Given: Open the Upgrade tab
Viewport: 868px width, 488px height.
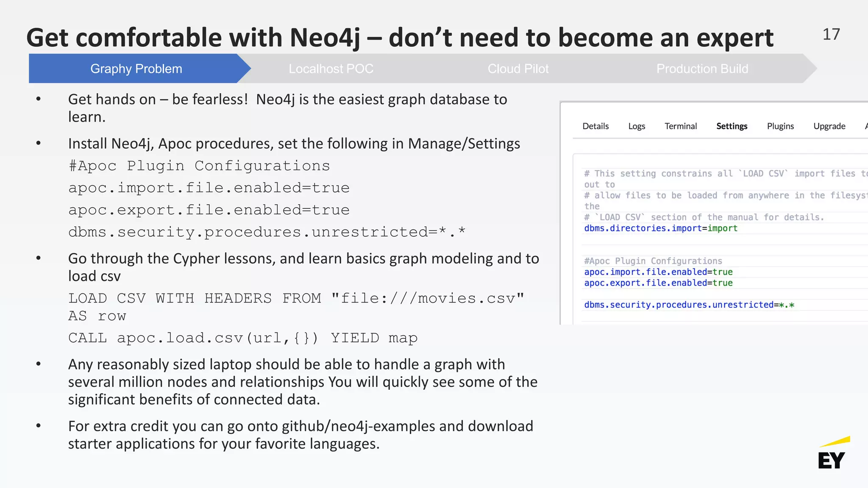Looking at the screenshot, I should (829, 126).
